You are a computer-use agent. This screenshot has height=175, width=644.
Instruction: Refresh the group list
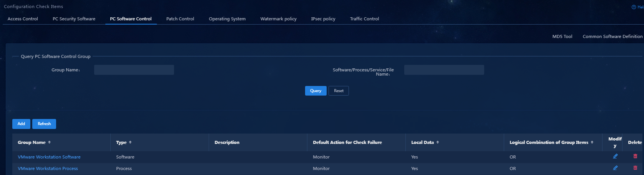(x=44, y=124)
